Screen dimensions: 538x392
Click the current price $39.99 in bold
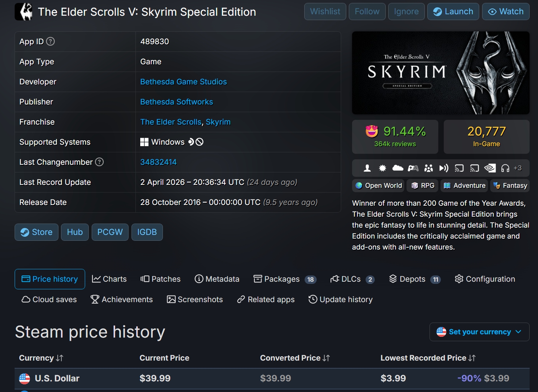[x=155, y=378]
